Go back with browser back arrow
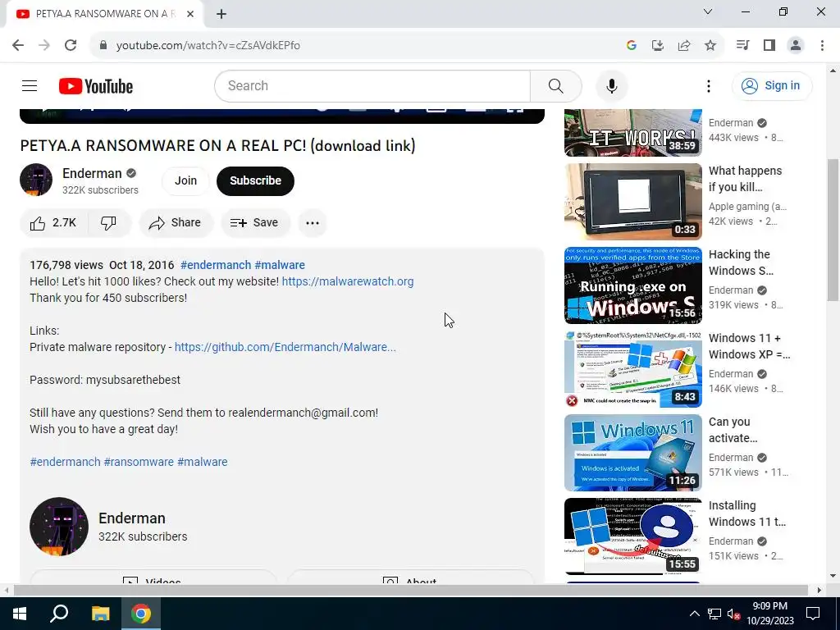840x630 pixels. (18, 45)
